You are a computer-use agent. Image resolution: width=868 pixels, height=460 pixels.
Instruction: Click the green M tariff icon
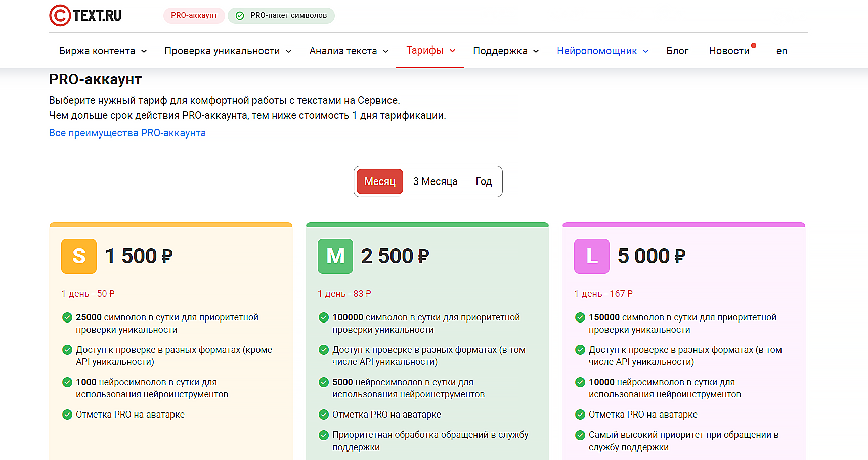pyautogui.click(x=335, y=256)
